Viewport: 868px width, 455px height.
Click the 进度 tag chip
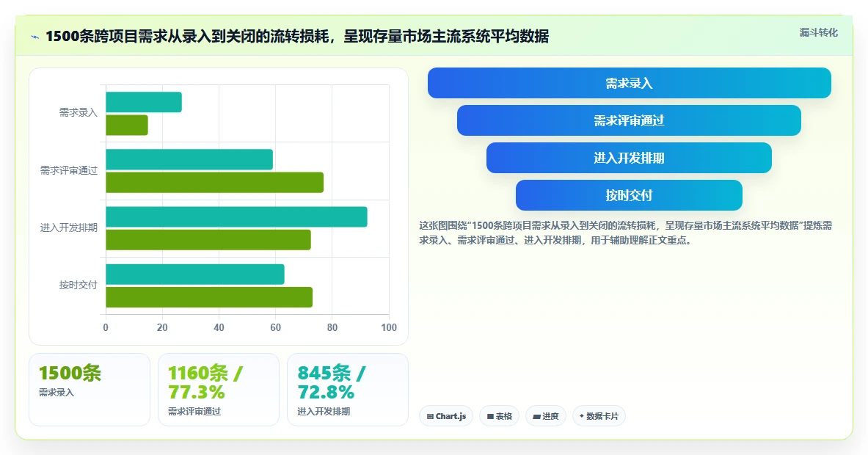click(546, 416)
